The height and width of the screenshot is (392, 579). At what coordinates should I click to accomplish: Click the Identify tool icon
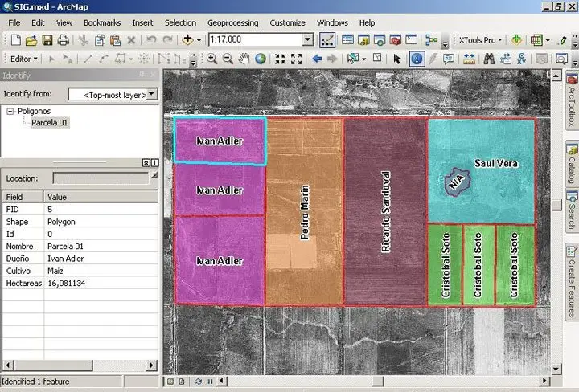click(x=417, y=59)
